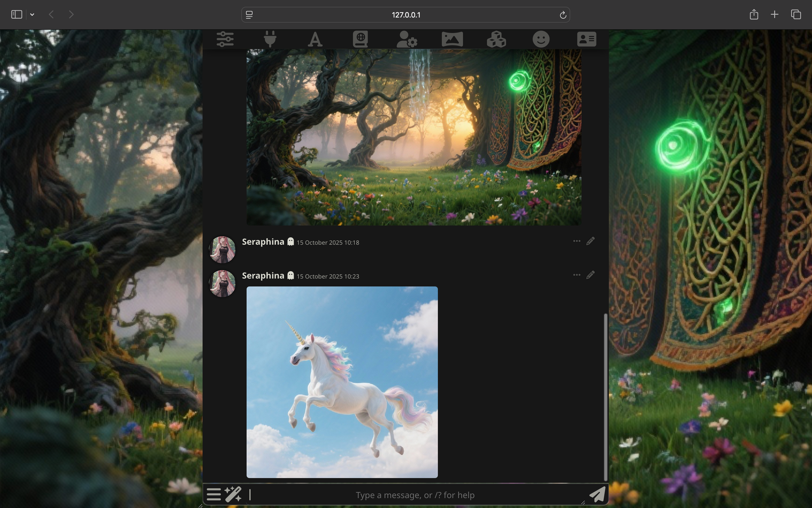The height and width of the screenshot is (508, 812).
Task: Open User Settings person-gear icon
Action: (406, 39)
